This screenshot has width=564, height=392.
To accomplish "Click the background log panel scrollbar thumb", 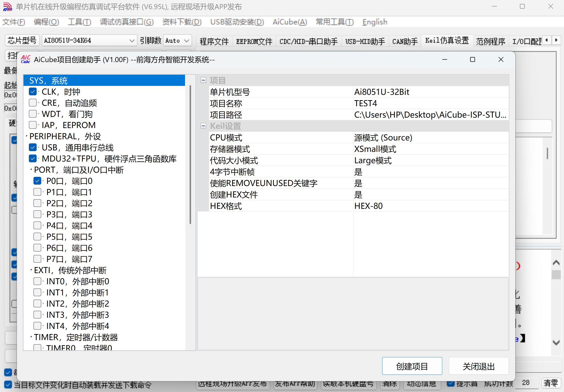I will point(556,274).
